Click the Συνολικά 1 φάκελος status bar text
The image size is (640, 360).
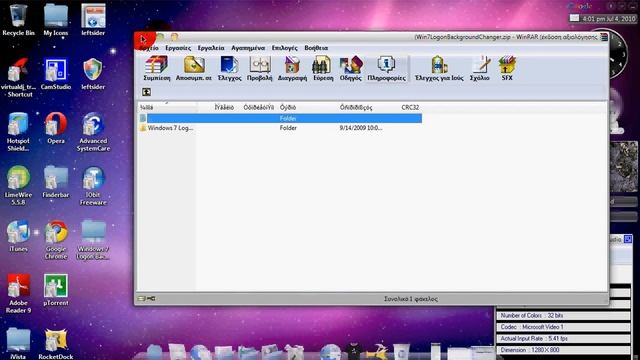point(411,299)
